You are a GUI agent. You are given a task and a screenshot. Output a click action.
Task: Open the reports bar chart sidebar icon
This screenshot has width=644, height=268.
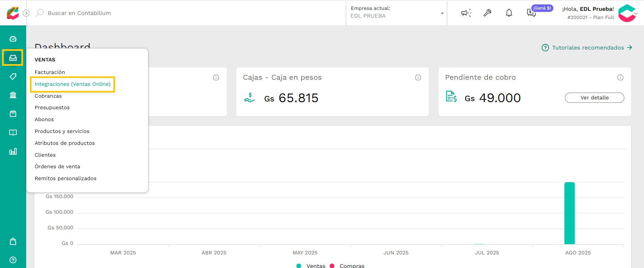pyautogui.click(x=13, y=151)
